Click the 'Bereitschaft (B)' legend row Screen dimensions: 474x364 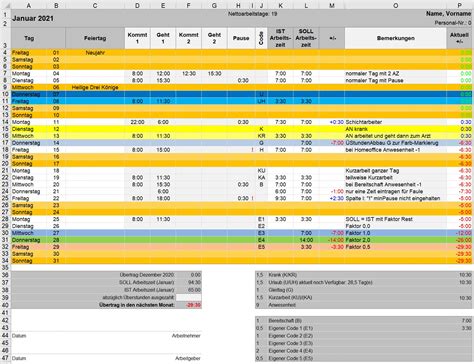tap(364, 321)
